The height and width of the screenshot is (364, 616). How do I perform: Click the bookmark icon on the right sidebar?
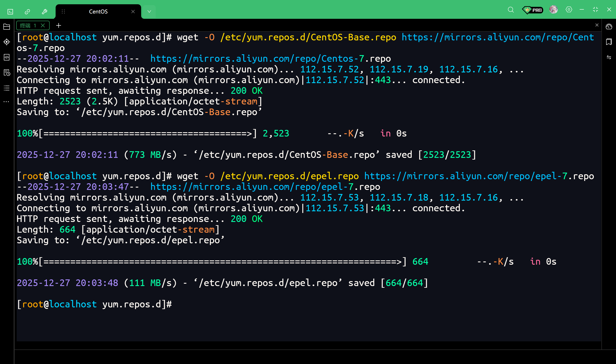(x=609, y=42)
